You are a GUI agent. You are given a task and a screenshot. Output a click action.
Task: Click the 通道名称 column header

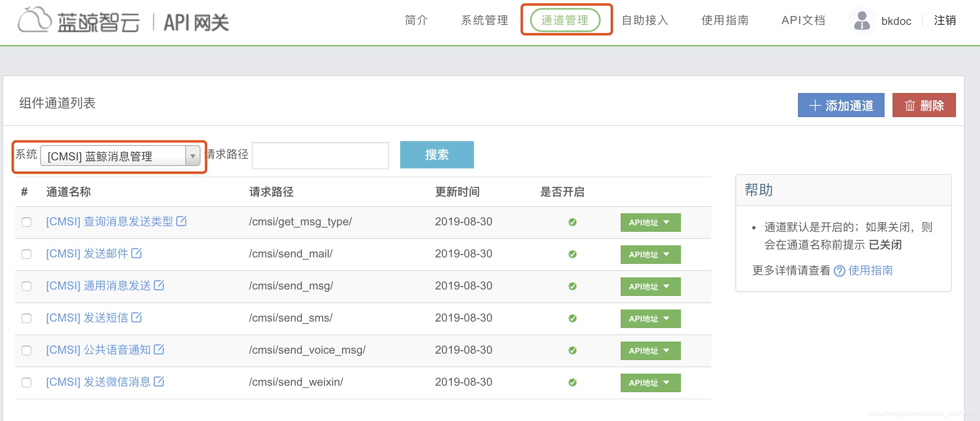pos(69,192)
